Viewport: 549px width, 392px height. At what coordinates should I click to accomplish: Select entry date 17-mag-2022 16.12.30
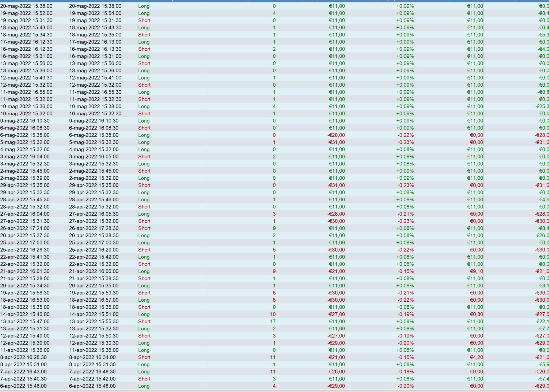click(x=26, y=42)
